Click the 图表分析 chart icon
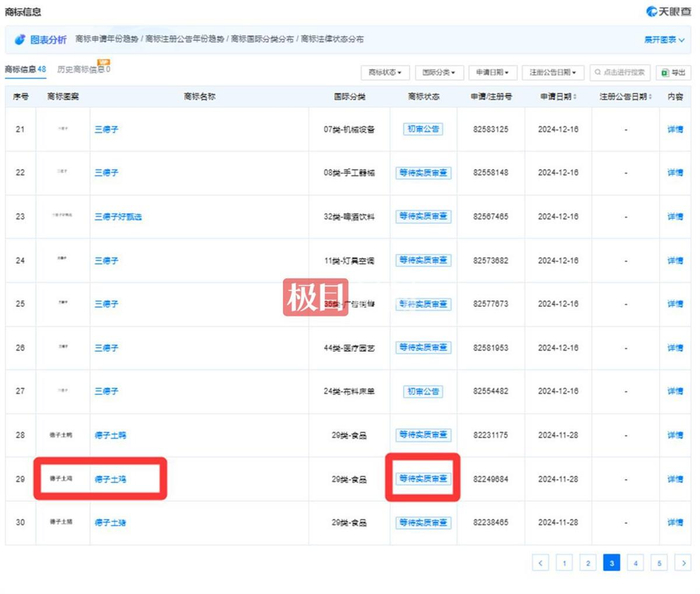Viewport: 700px width, 594px height. (x=20, y=40)
